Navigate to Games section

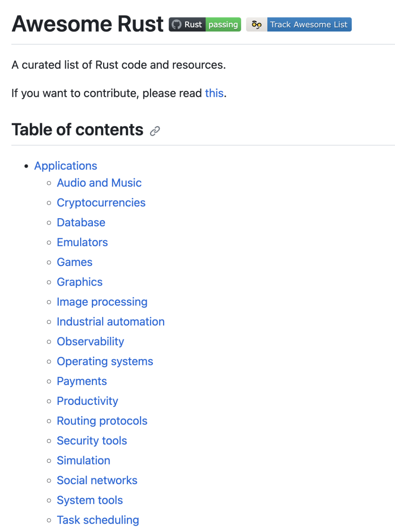(75, 262)
